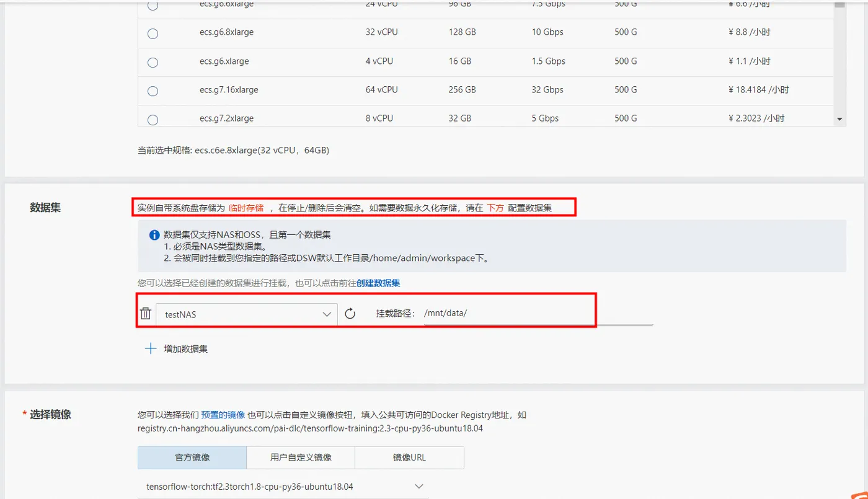This screenshot has height=499, width=868.
Task: Select the ecs.g6.8xlarge radio button
Action: (153, 33)
